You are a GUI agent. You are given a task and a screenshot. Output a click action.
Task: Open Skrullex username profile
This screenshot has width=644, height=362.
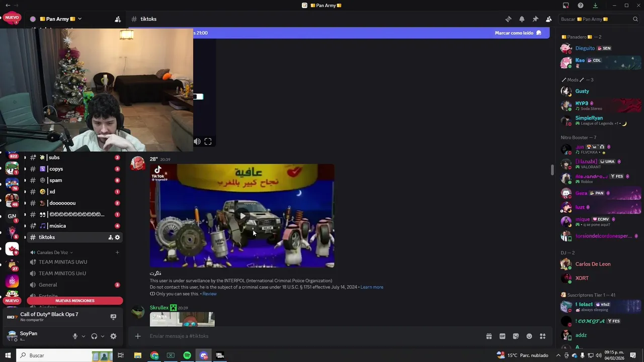click(159, 308)
